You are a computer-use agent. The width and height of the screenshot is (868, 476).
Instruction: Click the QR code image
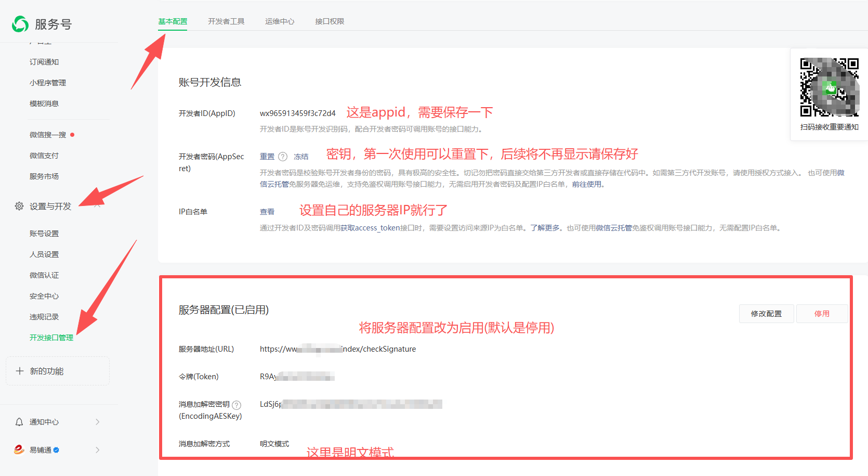tap(829, 87)
